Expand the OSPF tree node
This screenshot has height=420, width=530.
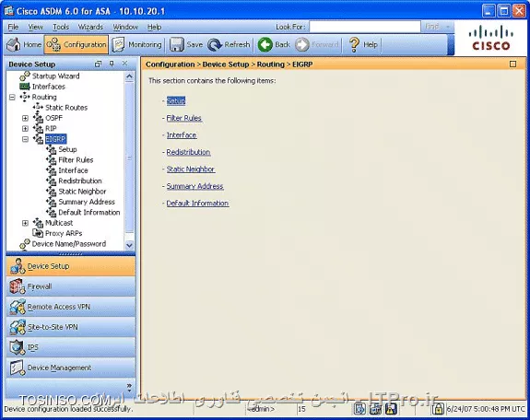(x=25, y=118)
